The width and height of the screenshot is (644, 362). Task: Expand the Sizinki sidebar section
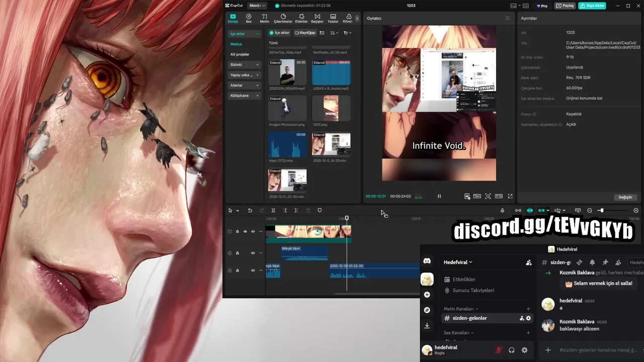pos(244,65)
